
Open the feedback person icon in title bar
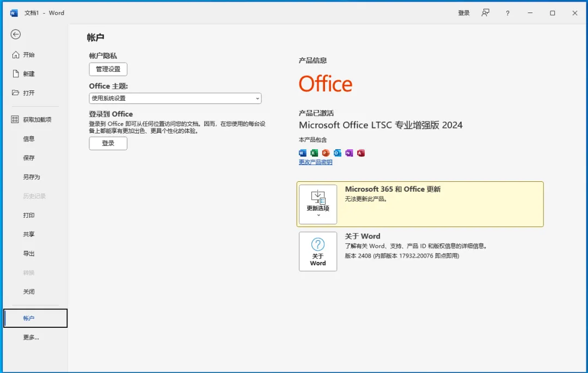(x=485, y=13)
